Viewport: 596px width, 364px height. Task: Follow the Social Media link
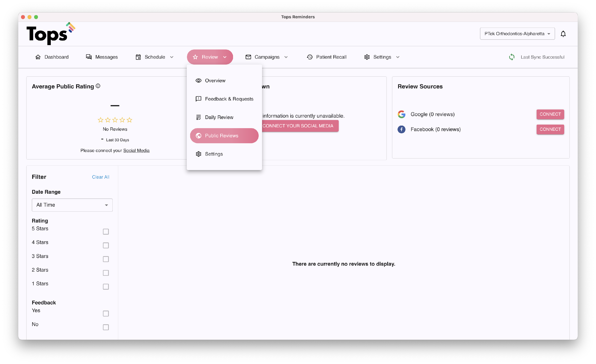point(136,150)
